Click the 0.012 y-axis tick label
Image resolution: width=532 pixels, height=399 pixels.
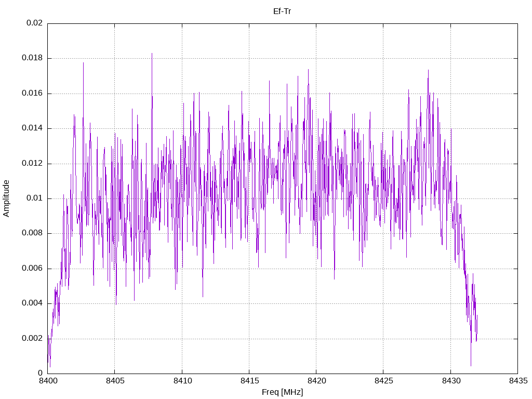tap(32, 163)
